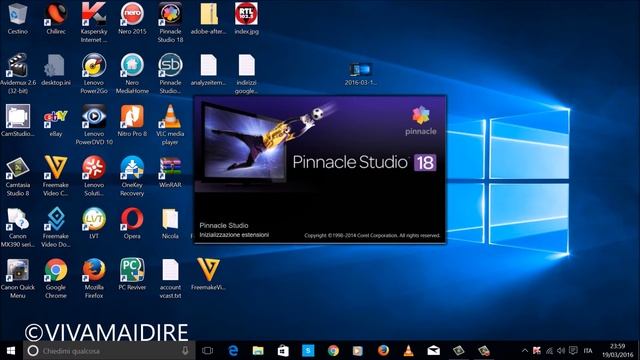Image resolution: width=640 pixels, height=360 pixels.
Task: Open Canon MX390 series shortcut
Action: point(18,228)
